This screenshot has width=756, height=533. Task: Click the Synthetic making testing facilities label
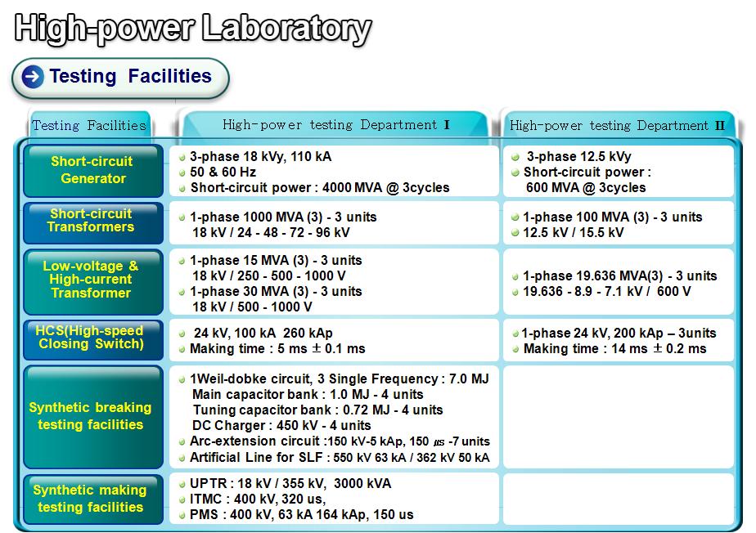[93, 499]
